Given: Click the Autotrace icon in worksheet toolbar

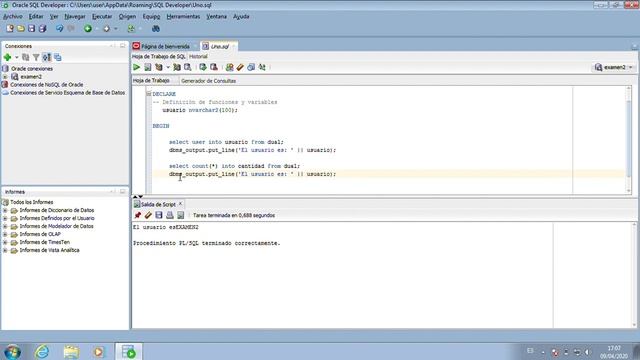Looking at the screenshot, I should point(177,67).
